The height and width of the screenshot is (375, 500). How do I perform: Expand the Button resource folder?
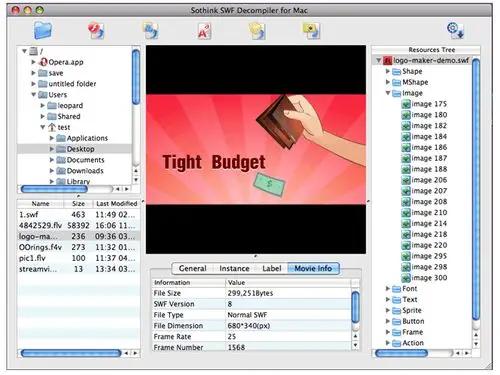point(388,321)
